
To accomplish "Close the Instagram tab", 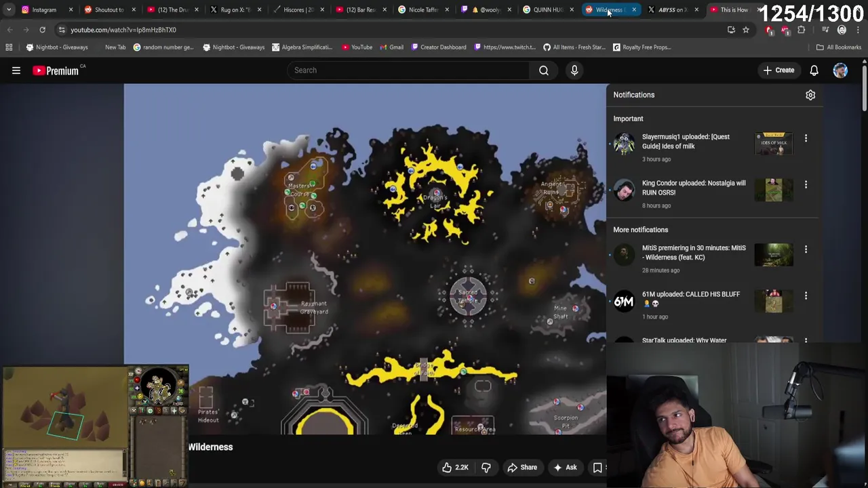I will click(71, 9).
